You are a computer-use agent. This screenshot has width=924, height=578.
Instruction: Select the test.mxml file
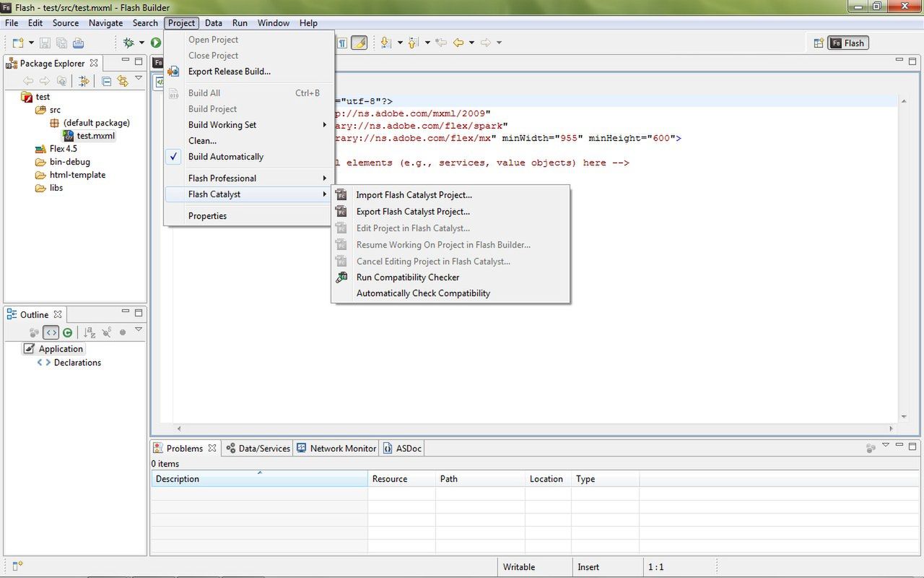point(89,136)
